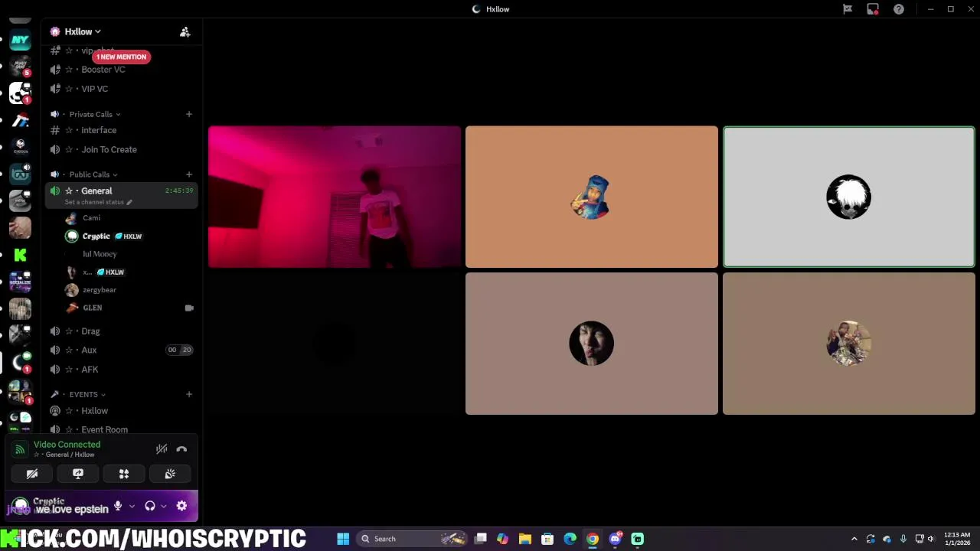Viewport: 980px width, 551px height.
Task: Open Microsoft Edge from the taskbar
Action: pyautogui.click(x=570, y=539)
